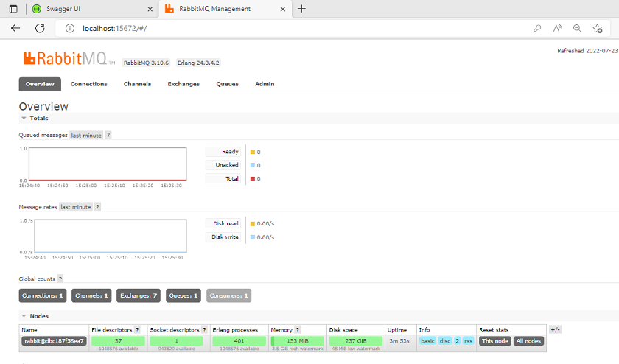
Task: Click the red Total legend swatch
Action: [x=253, y=179]
